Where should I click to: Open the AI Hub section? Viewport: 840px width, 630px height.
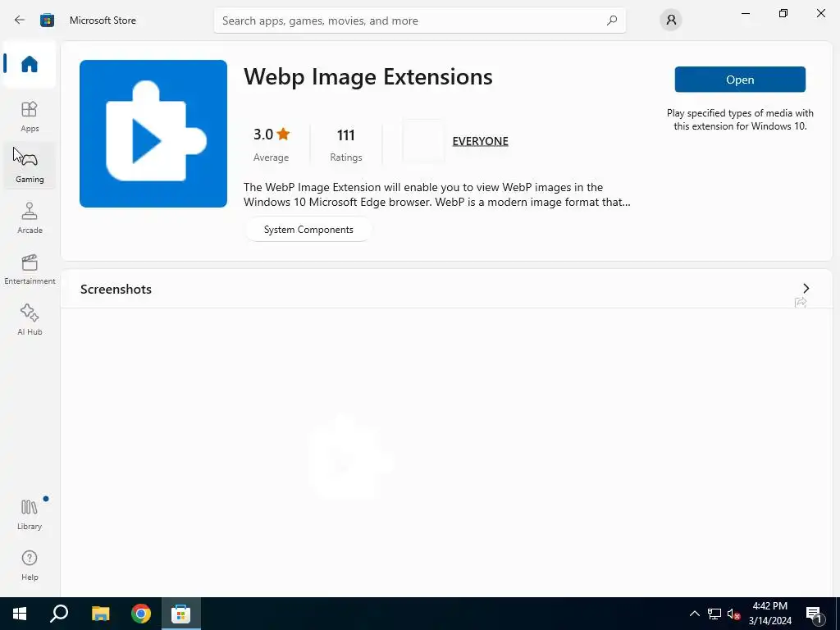point(30,319)
